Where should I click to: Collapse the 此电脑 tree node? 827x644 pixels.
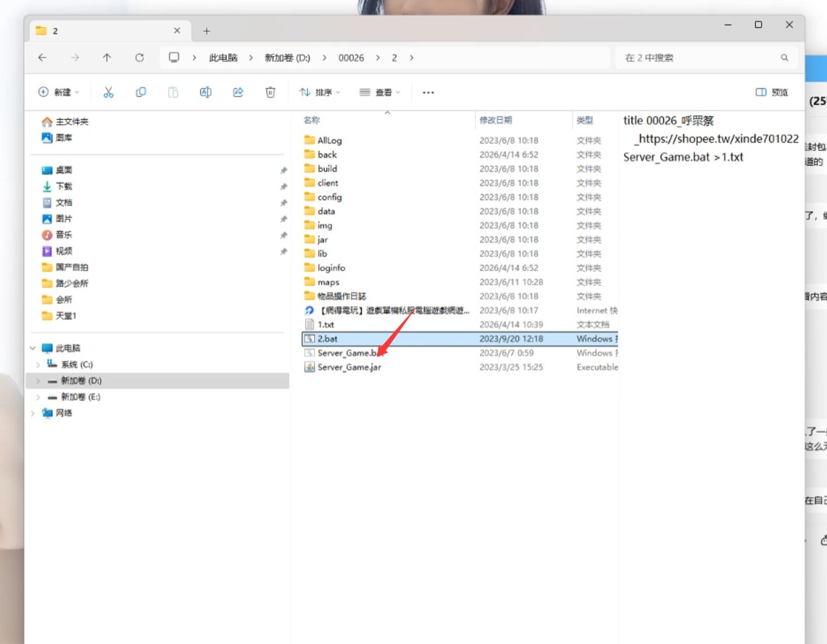pyautogui.click(x=32, y=348)
